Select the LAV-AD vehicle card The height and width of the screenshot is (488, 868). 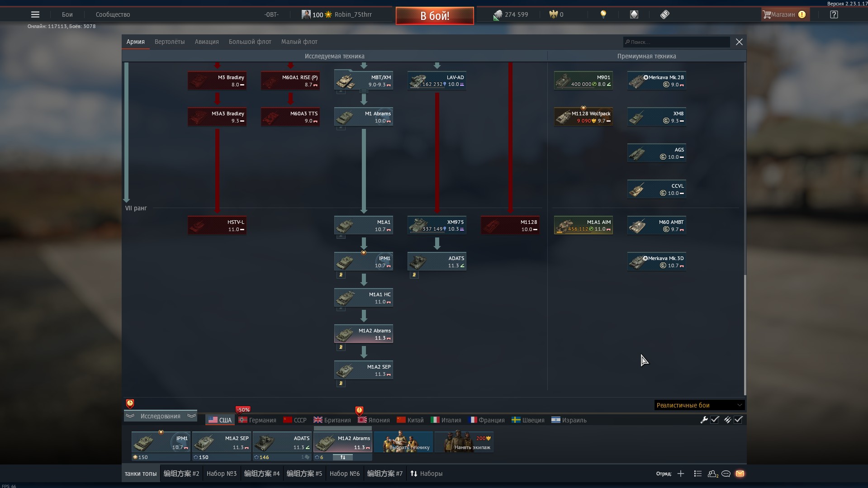(437, 81)
